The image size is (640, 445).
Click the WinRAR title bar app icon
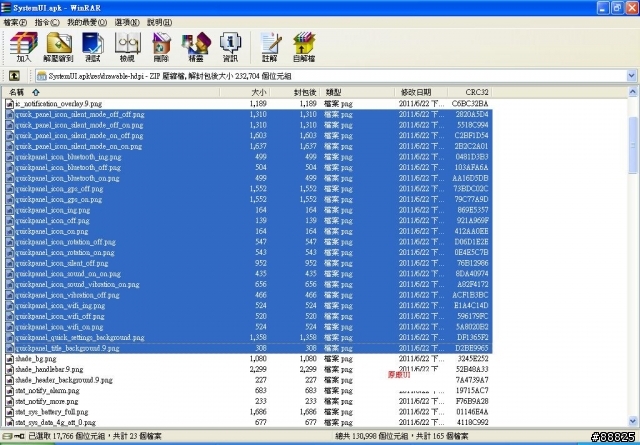[x=6, y=8]
